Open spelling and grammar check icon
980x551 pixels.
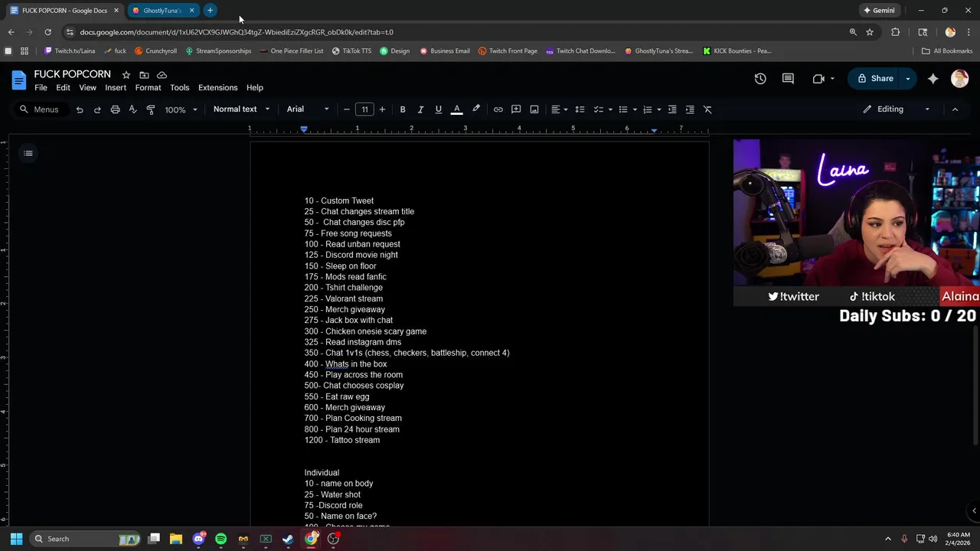click(132, 109)
